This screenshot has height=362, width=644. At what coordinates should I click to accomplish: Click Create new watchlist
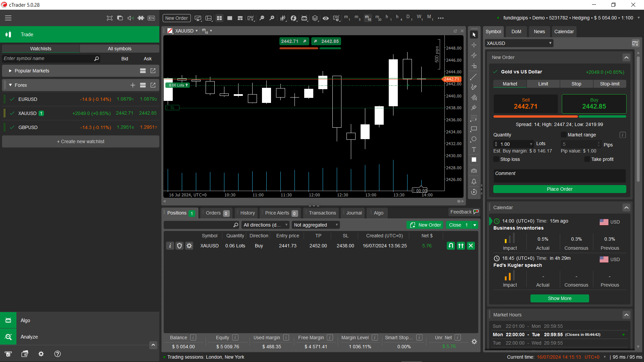tap(80, 141)
